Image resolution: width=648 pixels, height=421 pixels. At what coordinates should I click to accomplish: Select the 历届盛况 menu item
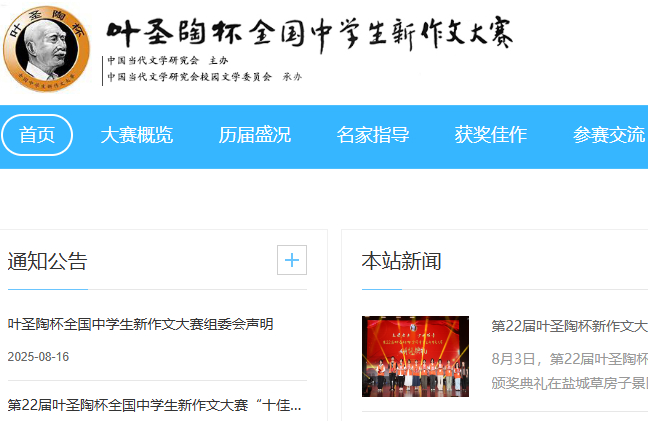click(255, 135)
